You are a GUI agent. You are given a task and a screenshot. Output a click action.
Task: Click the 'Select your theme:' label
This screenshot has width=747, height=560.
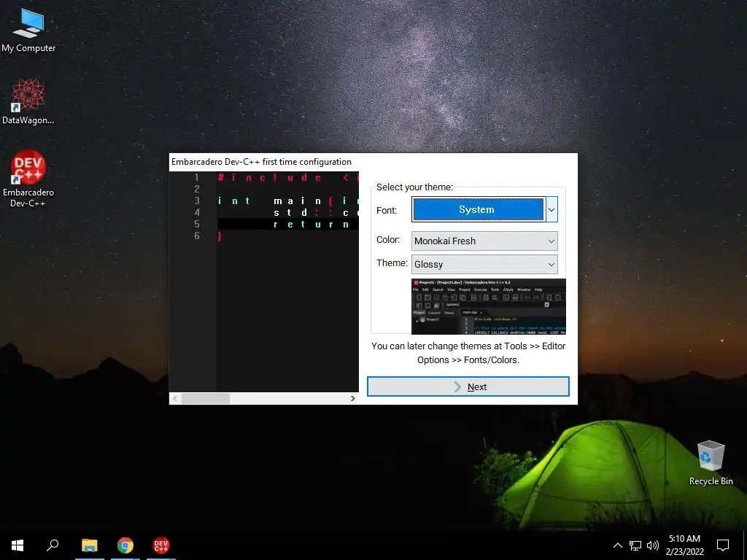(414, 187)
